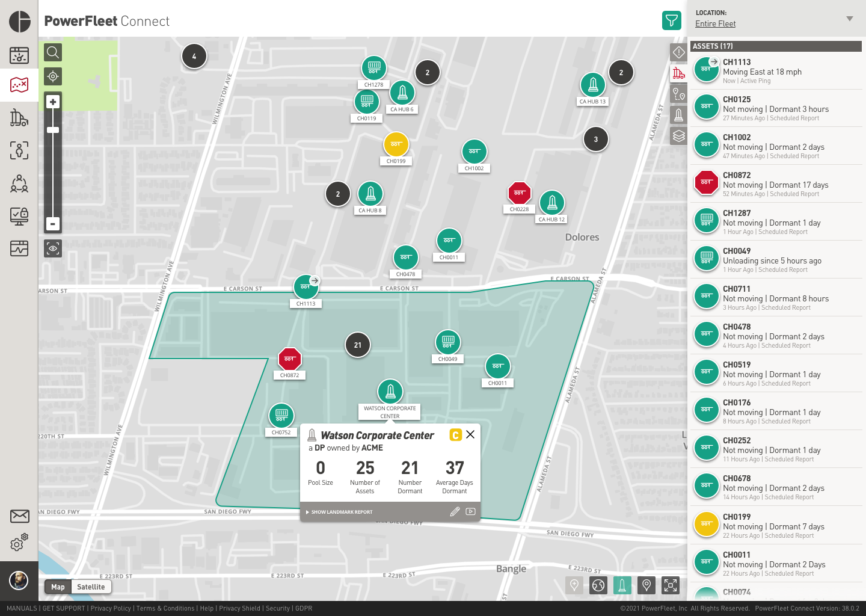Select CH0049 Unloading row in assets list
This screenshot has height=616, width=866.
coord(776,260)
